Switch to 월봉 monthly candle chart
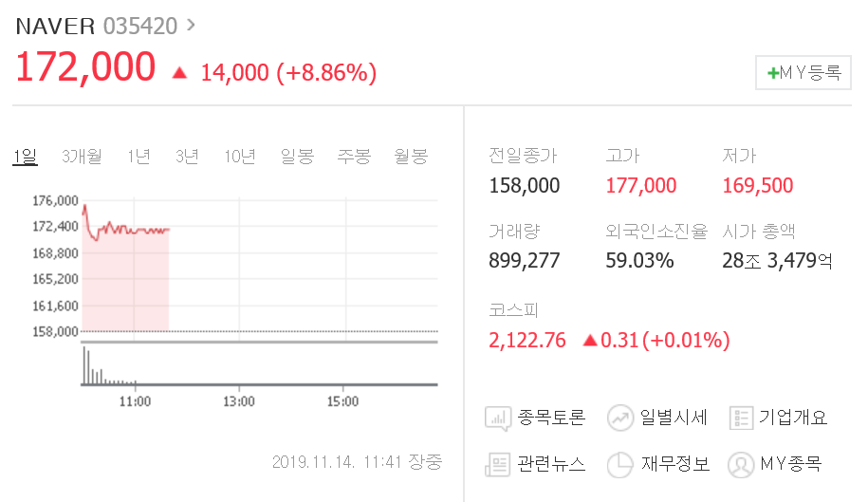The height and width of the screenshot is (502, 868). [411, 157]
